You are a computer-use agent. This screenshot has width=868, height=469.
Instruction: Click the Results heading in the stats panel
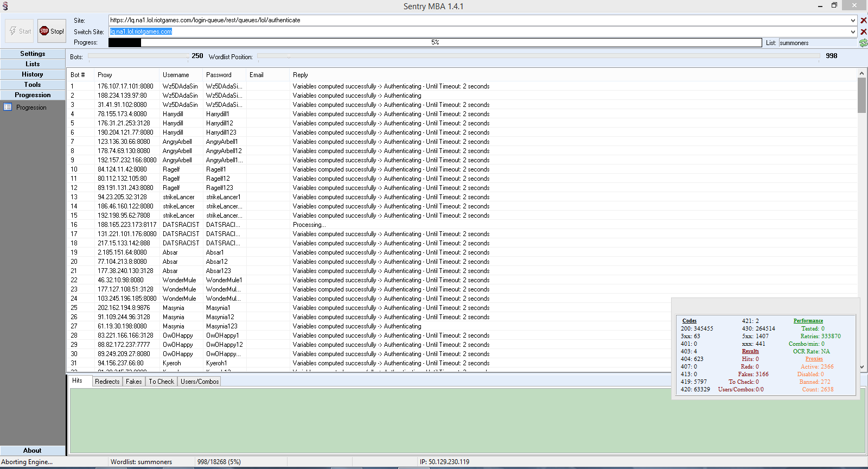click(750, 351)
